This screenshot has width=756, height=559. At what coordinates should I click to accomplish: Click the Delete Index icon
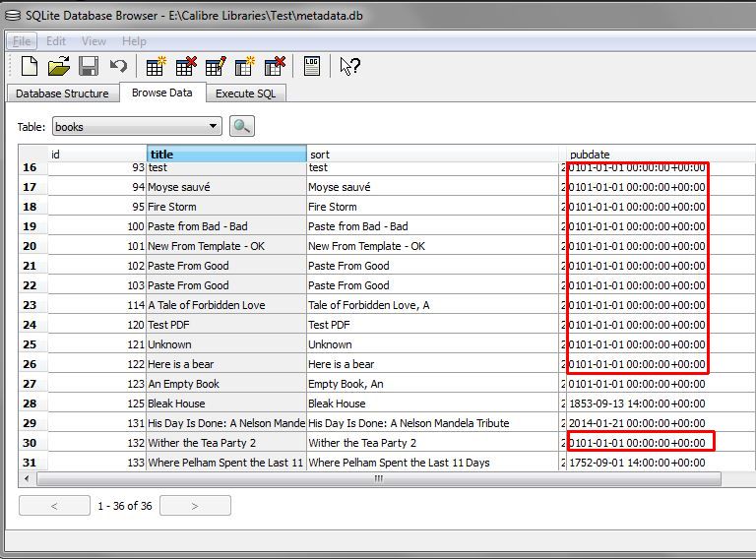click(x=275, y=66)
